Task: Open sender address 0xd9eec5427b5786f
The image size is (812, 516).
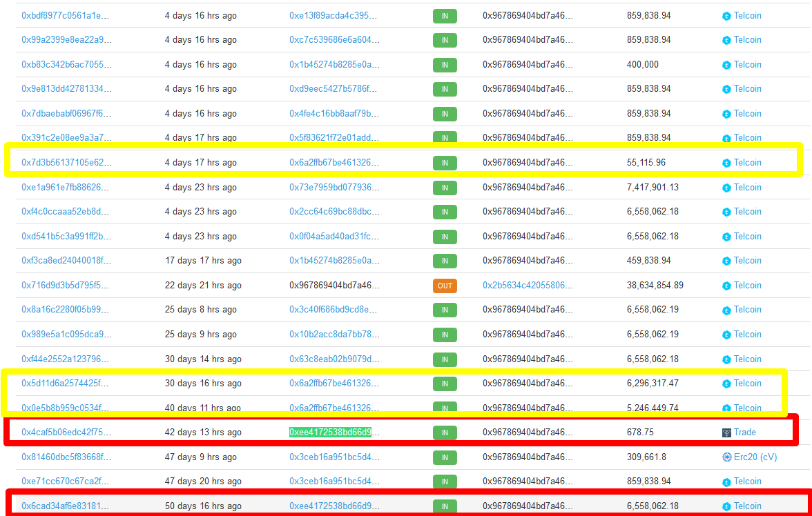Action: pos(333,89)
